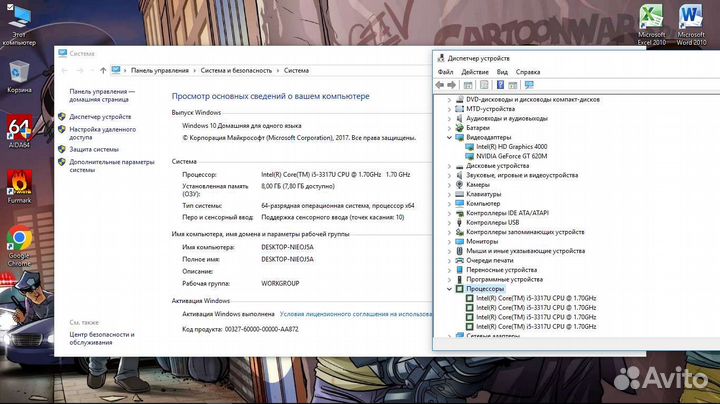Click the Properties sheet toolbar icon
This screenshot has width=720, height=404.
coord(484,85)
